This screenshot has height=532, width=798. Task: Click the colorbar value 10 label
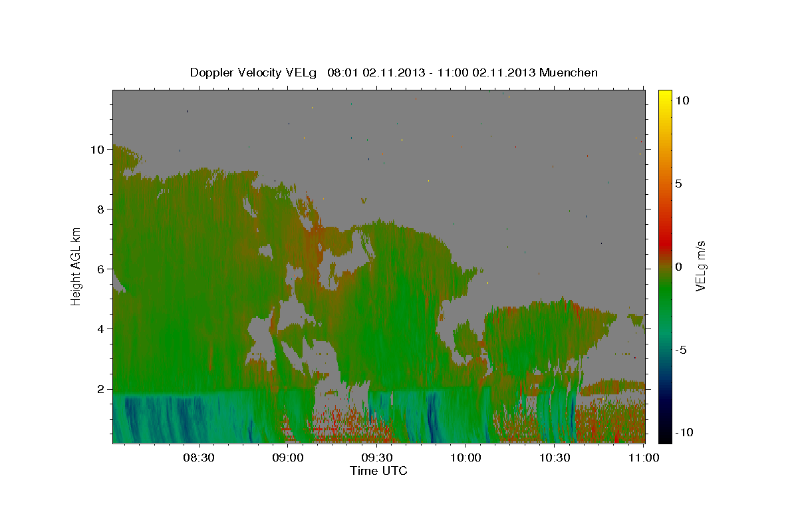pyautogui.click(x=682, y=100)
